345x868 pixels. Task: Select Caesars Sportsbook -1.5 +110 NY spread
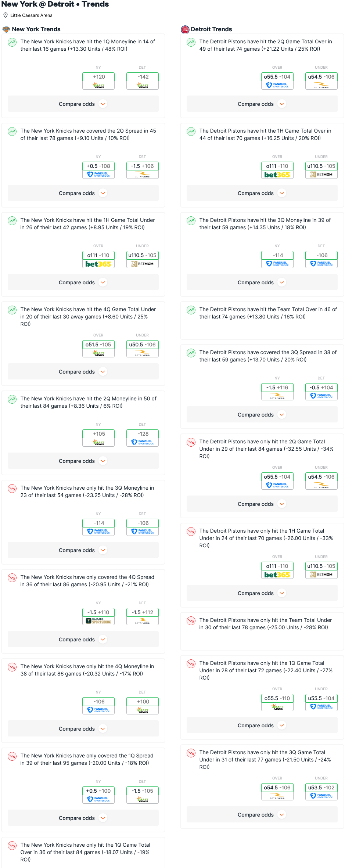tap(98, 616)
